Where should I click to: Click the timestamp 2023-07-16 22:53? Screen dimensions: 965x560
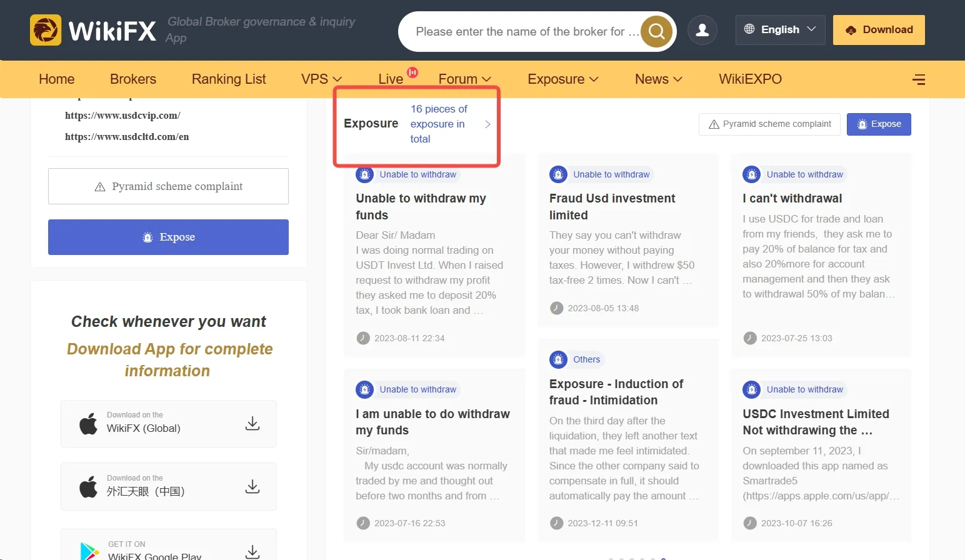(x=410, y=523)
